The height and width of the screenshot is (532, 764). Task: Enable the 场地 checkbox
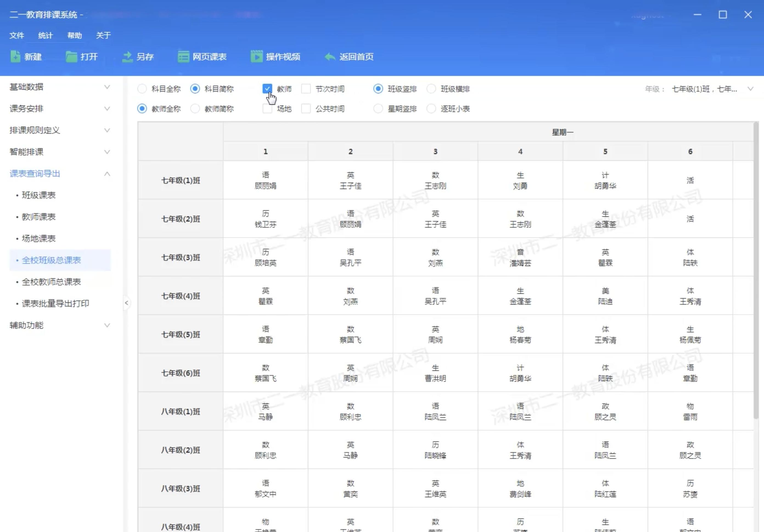pos(267,108)
